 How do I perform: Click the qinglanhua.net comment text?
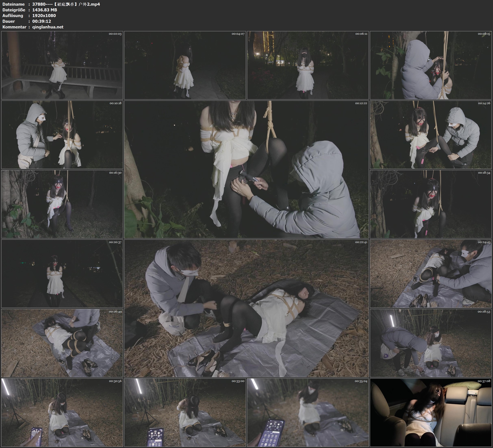click(x=48, y=27)
